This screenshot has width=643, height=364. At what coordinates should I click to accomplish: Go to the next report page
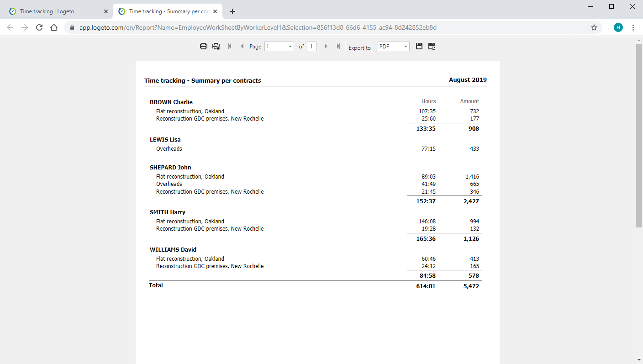pyautogui.click(x=326, y=46)
